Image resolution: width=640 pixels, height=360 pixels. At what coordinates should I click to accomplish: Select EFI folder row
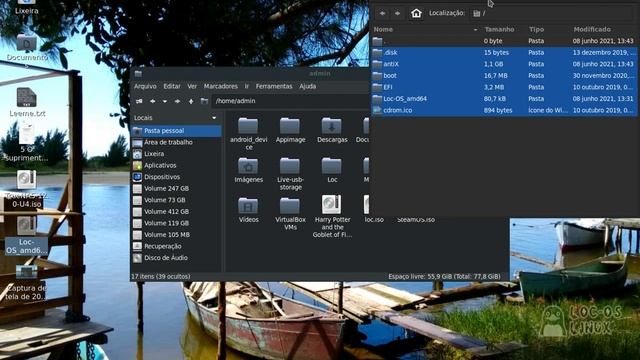tap(504, 87)
